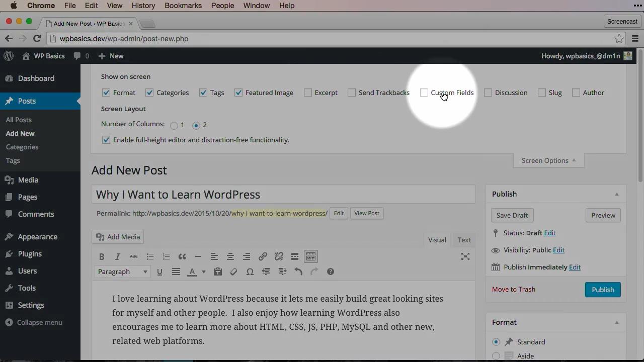Apply bold formatting in the editor

pyautogui.click(x=102, y=256)
